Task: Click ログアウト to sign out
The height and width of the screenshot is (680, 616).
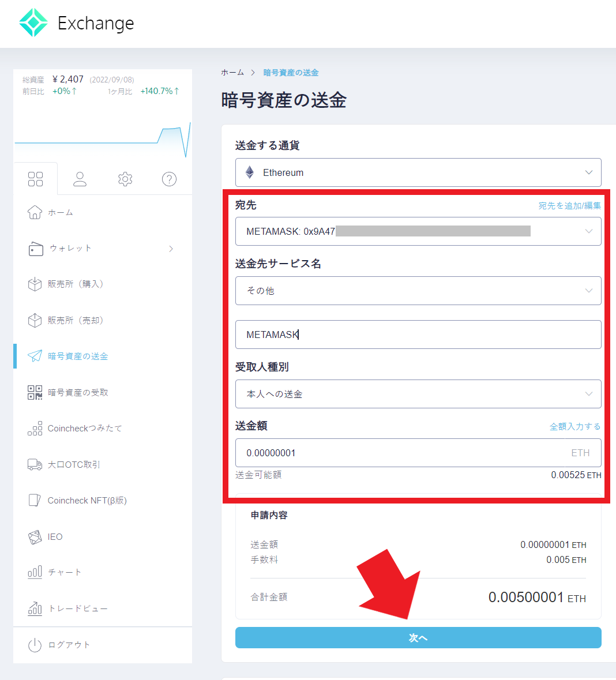Action: pos(69,645)
